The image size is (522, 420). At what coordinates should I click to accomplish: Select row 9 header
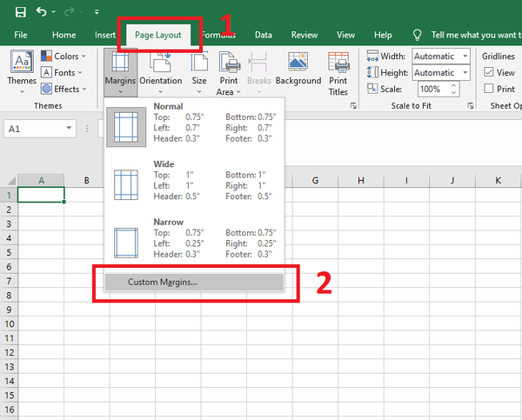9,310
